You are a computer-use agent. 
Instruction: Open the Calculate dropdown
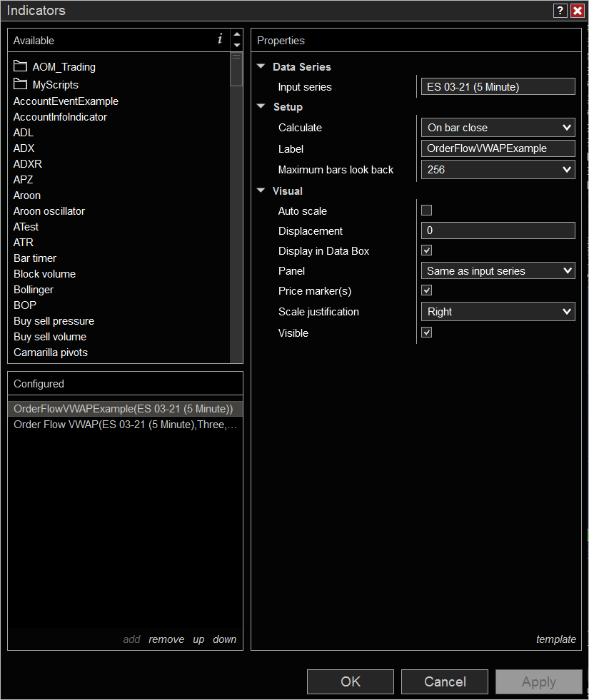coord(498,128)
